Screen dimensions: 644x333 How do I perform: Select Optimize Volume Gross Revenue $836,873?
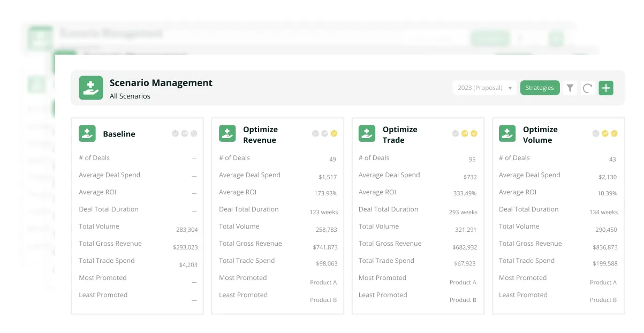point(605,247)
